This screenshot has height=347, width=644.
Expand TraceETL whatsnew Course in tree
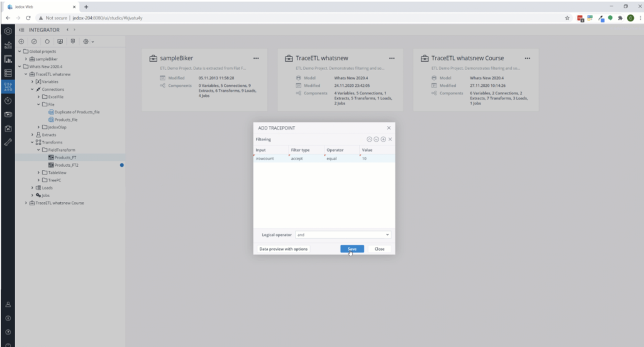[26, 203]
